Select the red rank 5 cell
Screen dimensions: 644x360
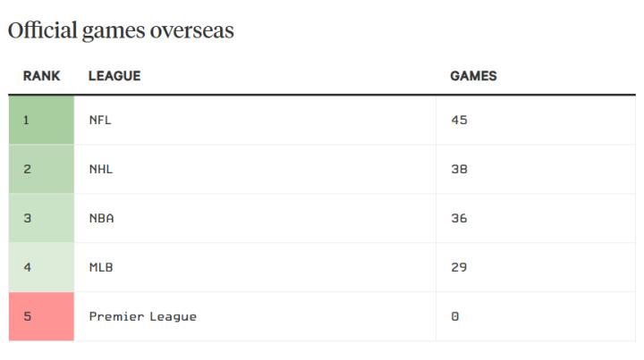pos(41,316)
